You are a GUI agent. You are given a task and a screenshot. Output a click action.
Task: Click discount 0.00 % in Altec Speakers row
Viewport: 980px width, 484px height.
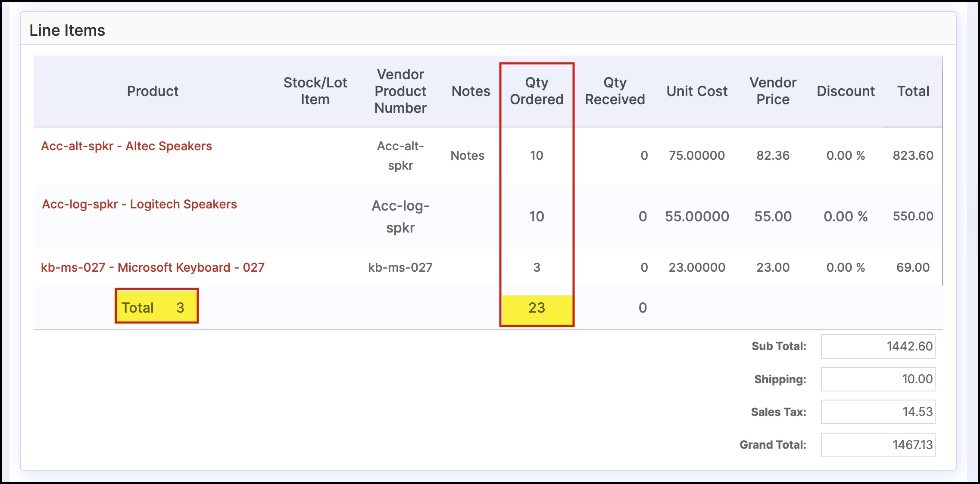point(846,155)
